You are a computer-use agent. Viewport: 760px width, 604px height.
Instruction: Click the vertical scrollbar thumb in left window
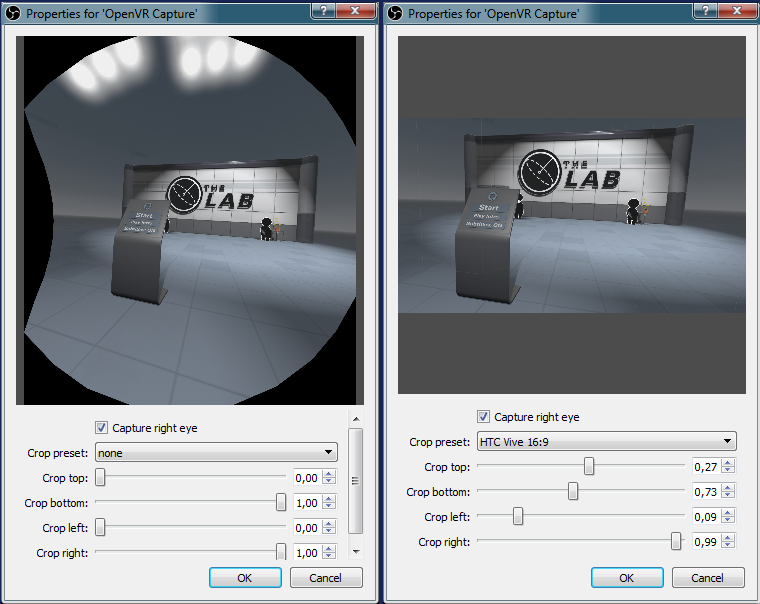coord(356,480)
